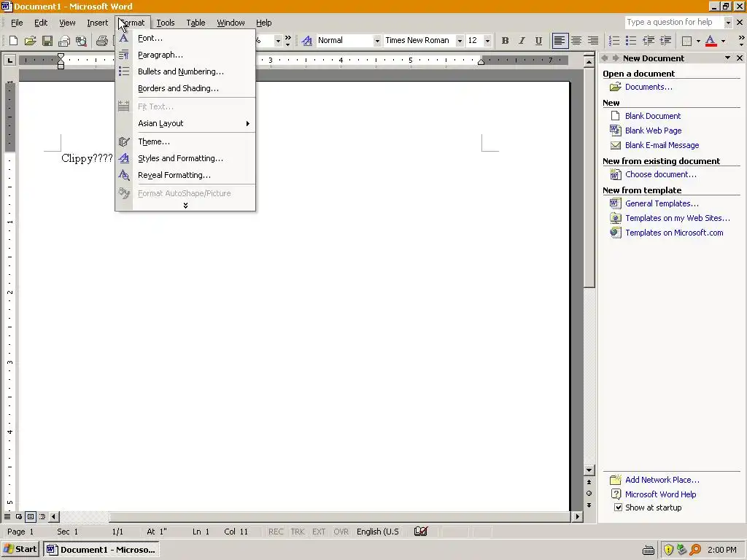Viewport: 747px width, 560px height.
Task: Click the Search toolbar icon
Action: point(81,41)
